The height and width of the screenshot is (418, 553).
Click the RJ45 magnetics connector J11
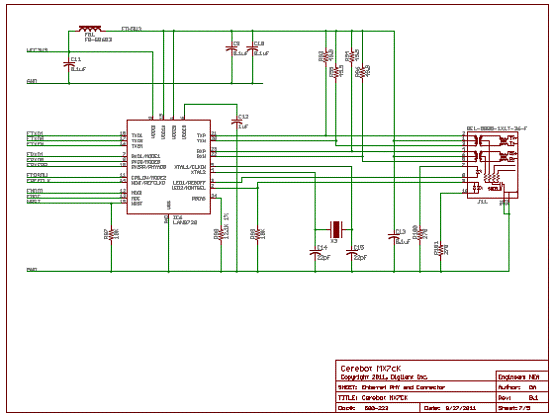click(x=493, y=165)
